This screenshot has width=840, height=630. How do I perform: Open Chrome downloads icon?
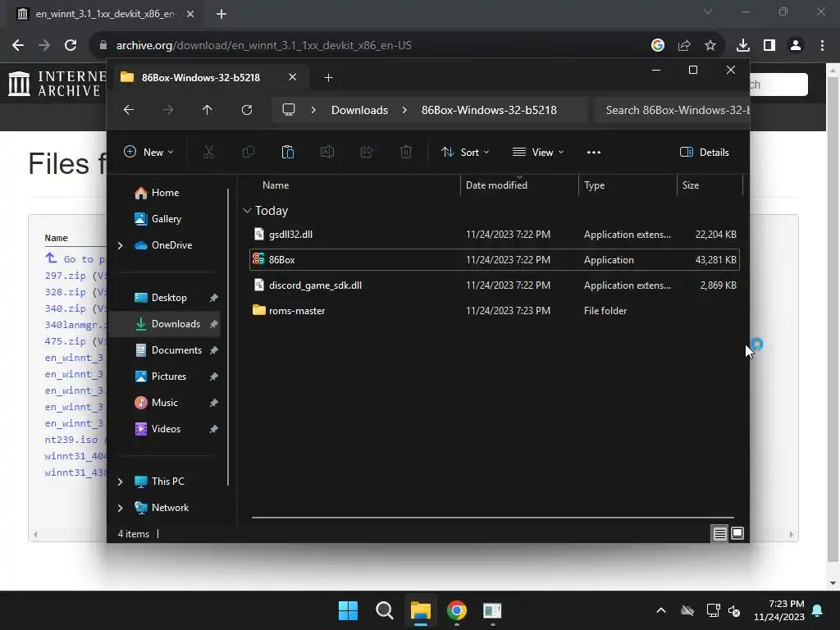pyautogui.click(x=742, y=45)
